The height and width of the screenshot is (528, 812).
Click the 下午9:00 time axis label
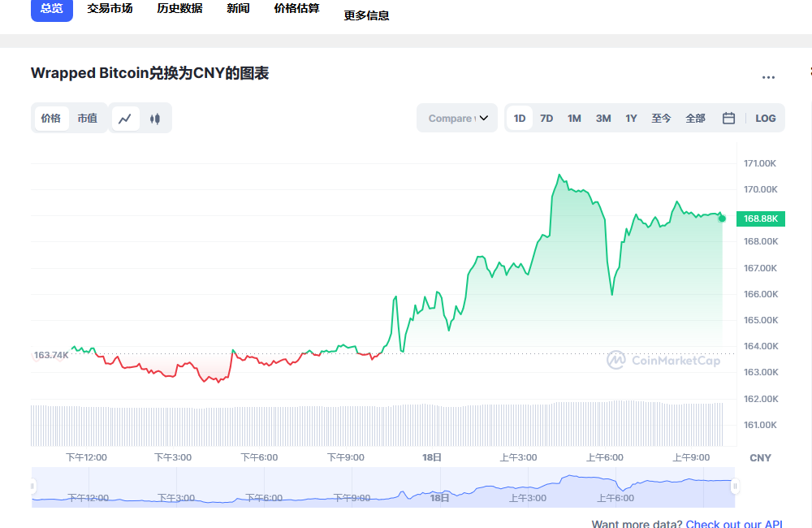point(346,457)
